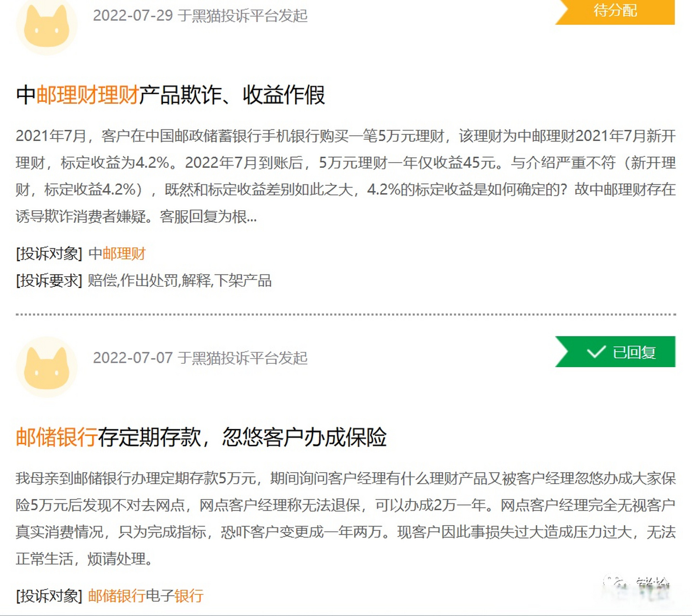Open complaint title 邮储银行存定期存款，忽悠客户办成保险
The height and width of the screenshot is (616, 692).
click(201, 437)
